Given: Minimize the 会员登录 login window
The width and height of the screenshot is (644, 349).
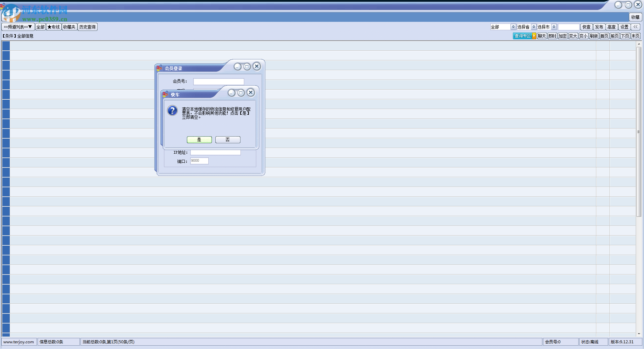Looking at the screenshot, I should click(x=237, y=66).
